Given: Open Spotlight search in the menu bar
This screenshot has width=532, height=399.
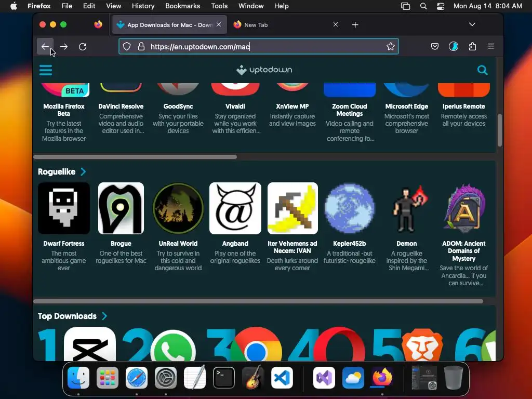Looking at the screenshot, I should (x=423, y=6).
